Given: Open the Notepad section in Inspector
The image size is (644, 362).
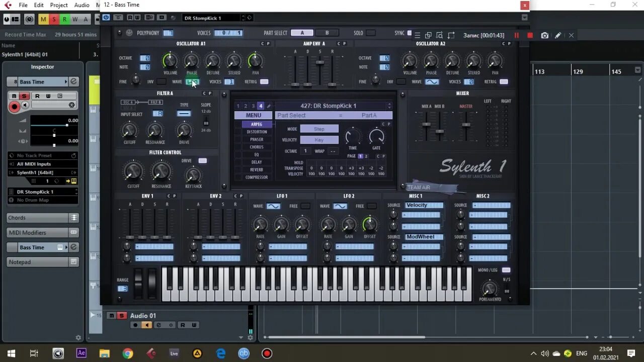Looking at the screenshot, I should (43, 262).
